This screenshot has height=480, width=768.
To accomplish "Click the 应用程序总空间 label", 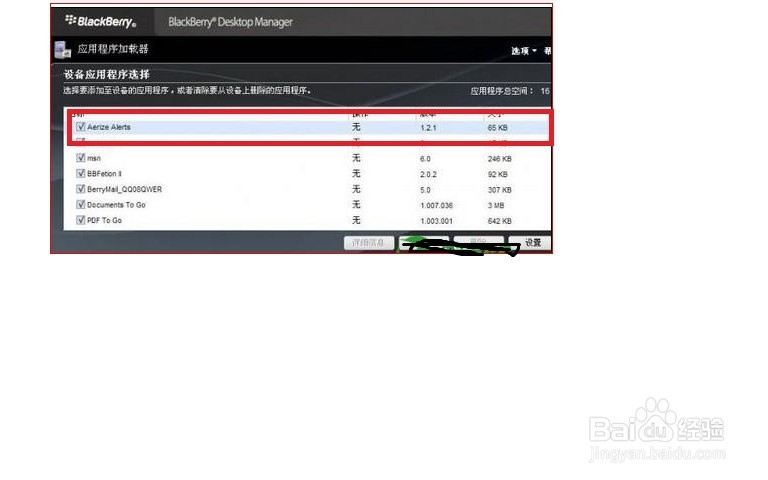I will click(502, 91).
